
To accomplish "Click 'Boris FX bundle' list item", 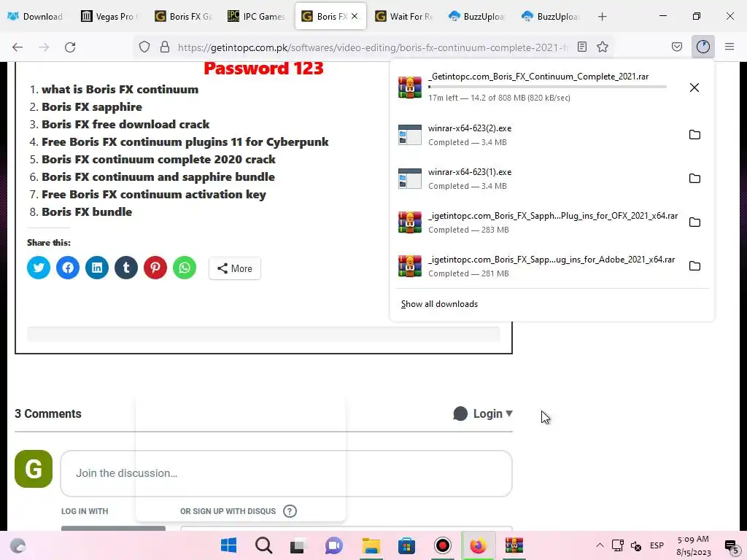I will pos(87,212).
